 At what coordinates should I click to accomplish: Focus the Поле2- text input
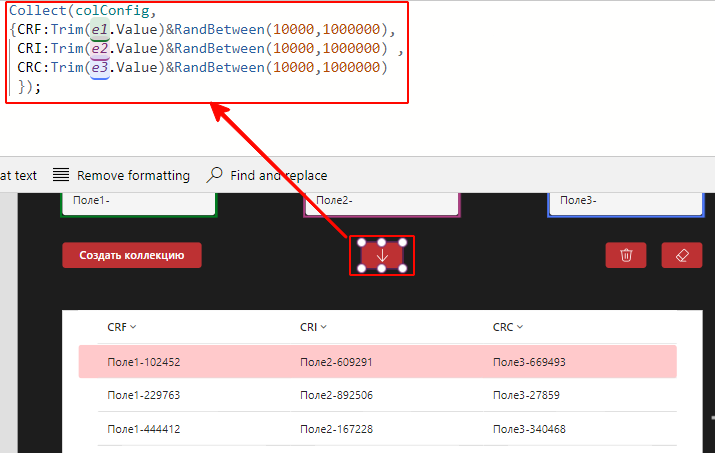[x=381, y=201]
